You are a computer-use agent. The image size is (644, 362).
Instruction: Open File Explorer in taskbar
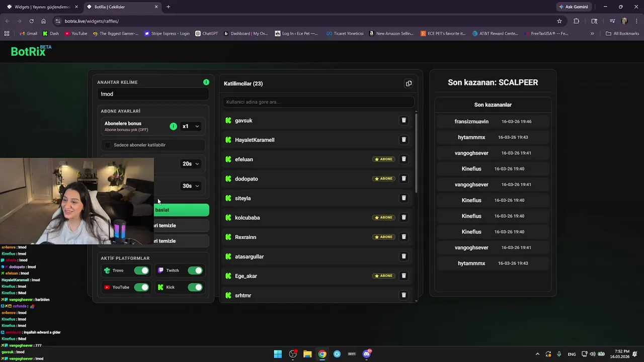[307, 354]
